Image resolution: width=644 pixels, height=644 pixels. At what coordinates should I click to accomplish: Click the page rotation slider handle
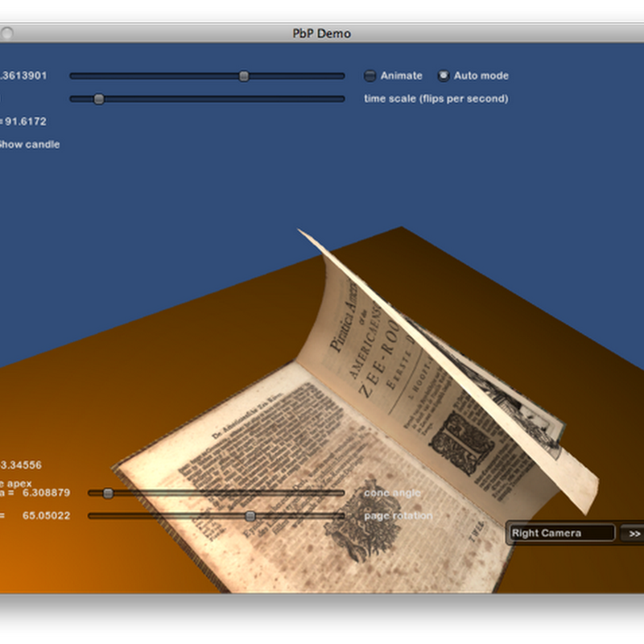click(x=250, y=516)
